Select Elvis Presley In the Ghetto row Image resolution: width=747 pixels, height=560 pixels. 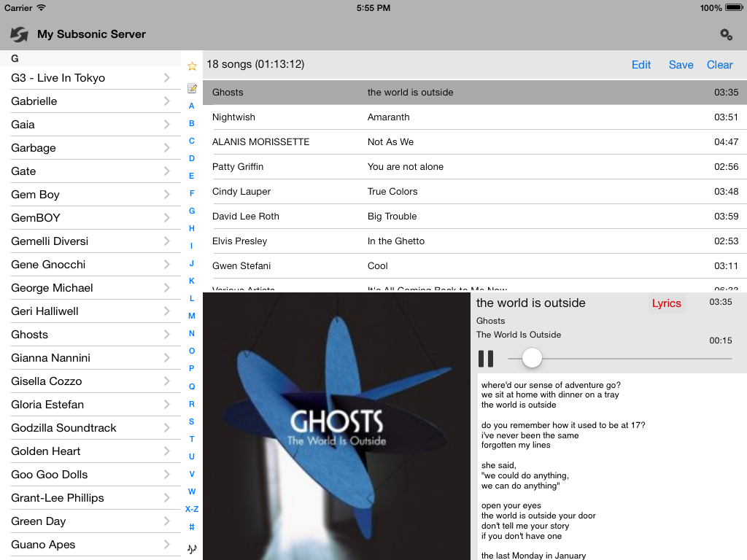[475, 241]
